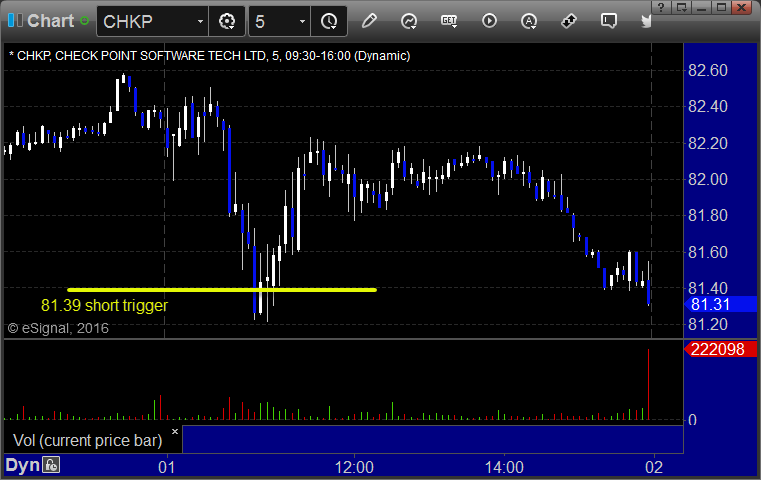Maximize the Chart window
Viewport: 761px width, 480px height.
click(x=722, y=7)
